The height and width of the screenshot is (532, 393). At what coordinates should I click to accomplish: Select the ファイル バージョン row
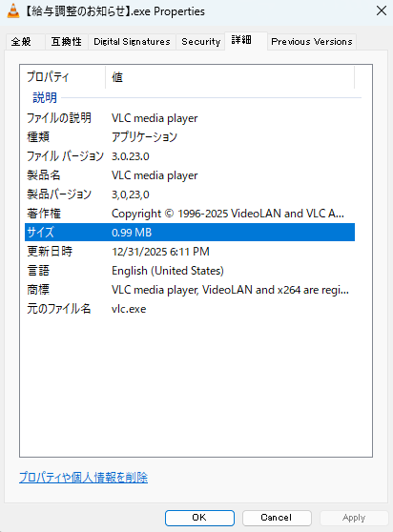coord(190,156)
